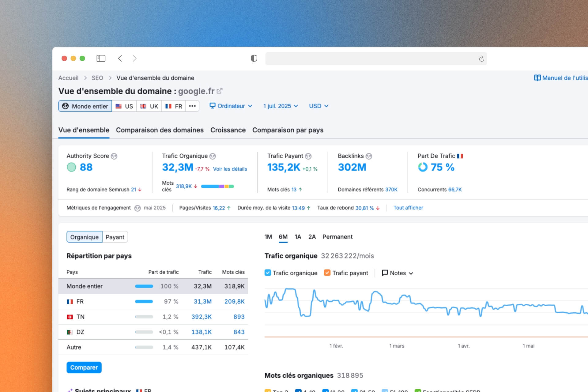The image size is (588, 392).
Task: Click the up arrow beside visit duration 13:49
Action: [x=309, y=208]
